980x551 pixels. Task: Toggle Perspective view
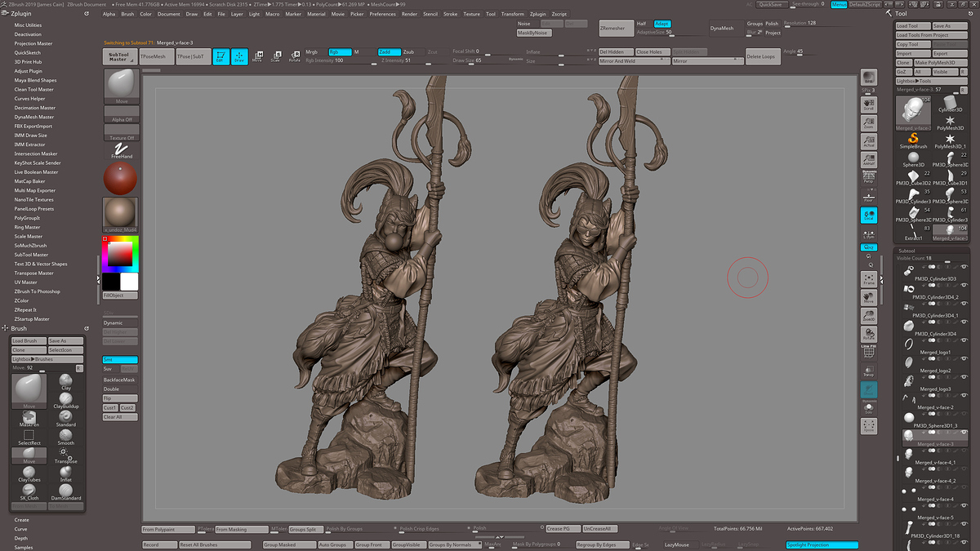869,178
